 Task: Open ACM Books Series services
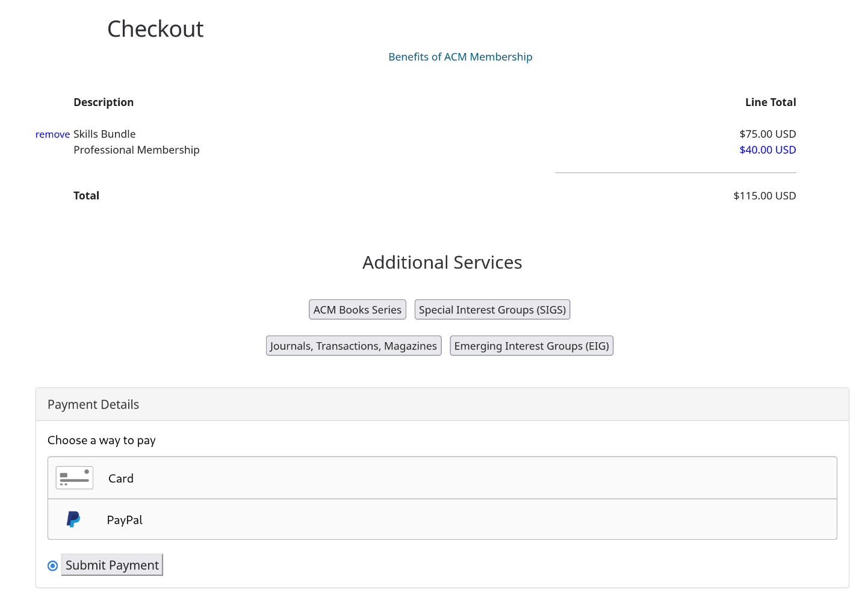(358, 310)
